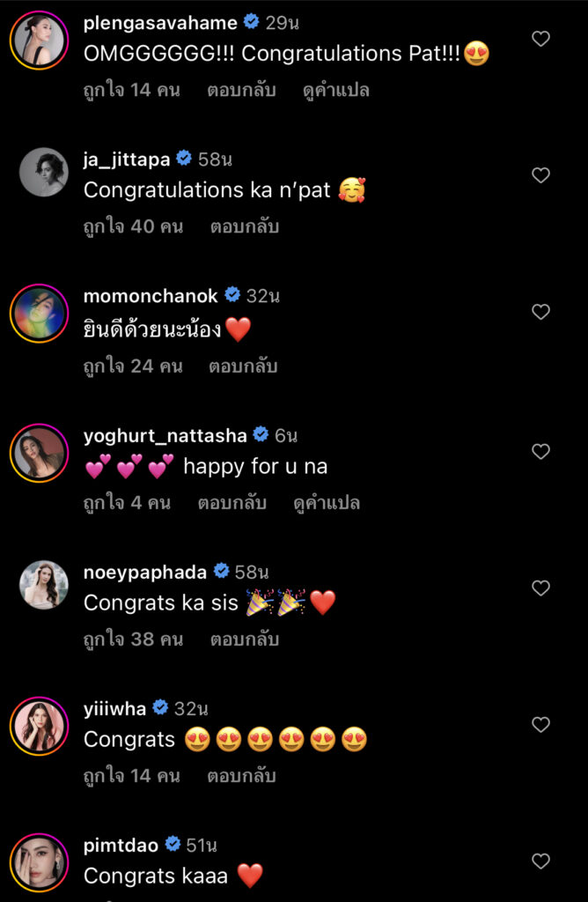588x902 pixels.
Task: Reply to plengasavahame's comment
Action: [x=241, y=90]
